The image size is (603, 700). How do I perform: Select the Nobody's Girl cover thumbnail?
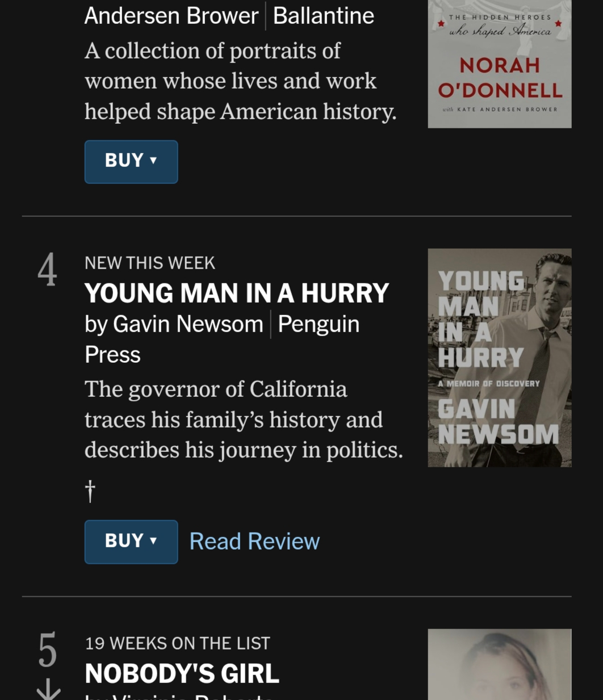(499, 664)
